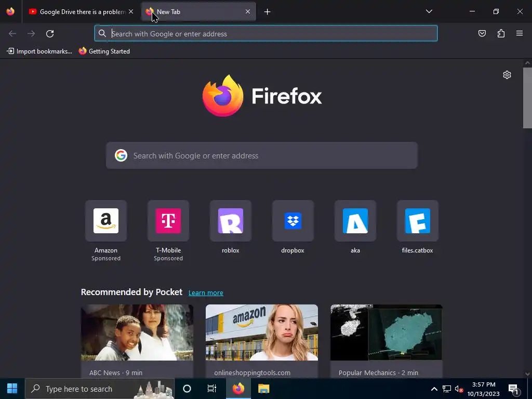Click the Recommended by Pocket heading

coord(131,292)
